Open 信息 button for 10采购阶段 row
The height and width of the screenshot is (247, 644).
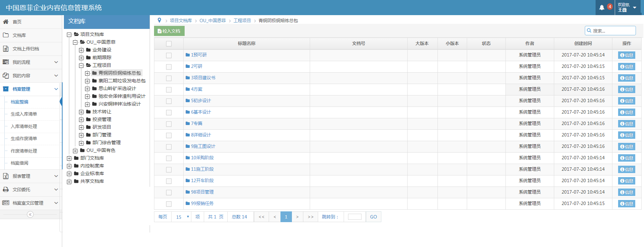click(627, 158)
